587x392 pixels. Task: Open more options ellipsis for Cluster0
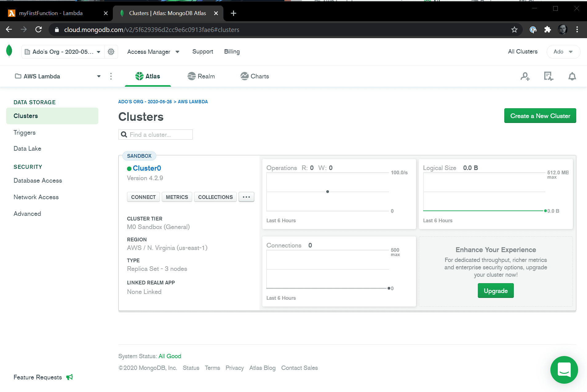[246, 197]
